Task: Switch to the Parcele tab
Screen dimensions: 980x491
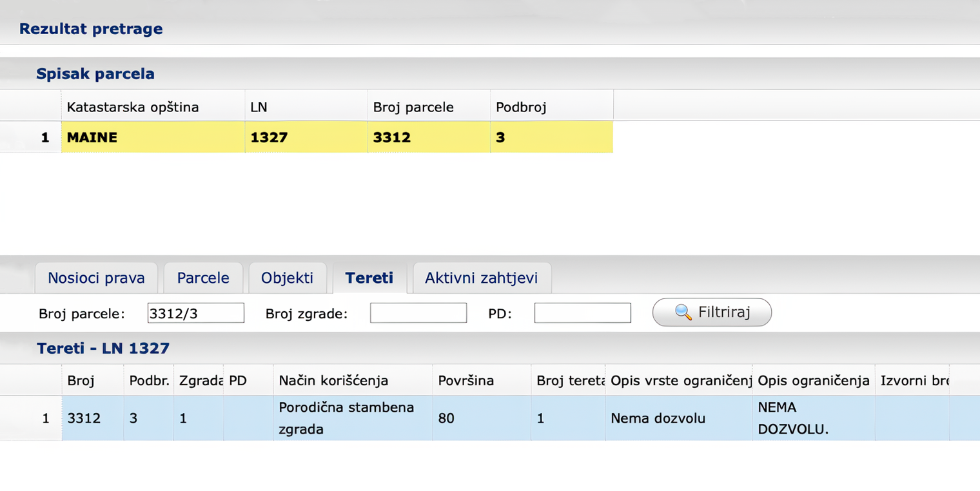Action: pos(203,278)
